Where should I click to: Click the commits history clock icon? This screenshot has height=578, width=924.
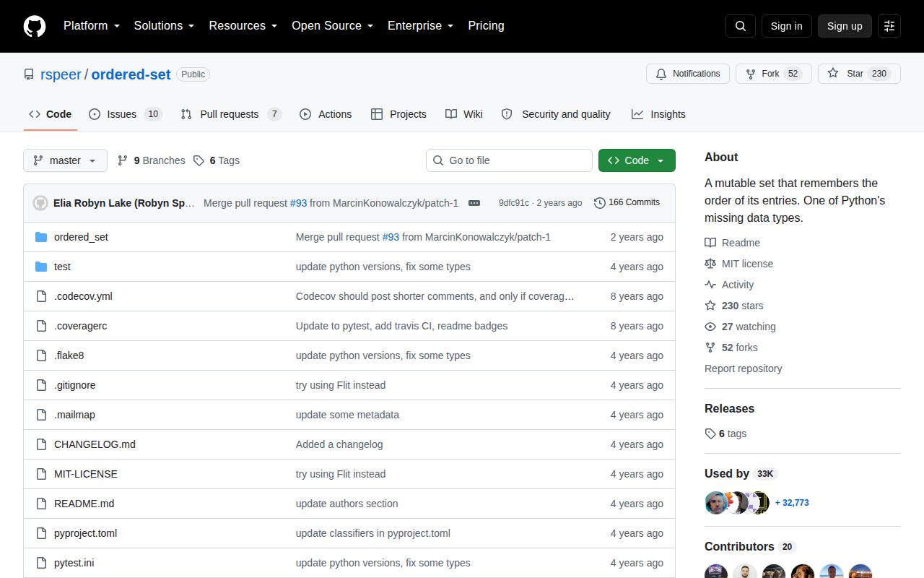click(x=600, y=203)
